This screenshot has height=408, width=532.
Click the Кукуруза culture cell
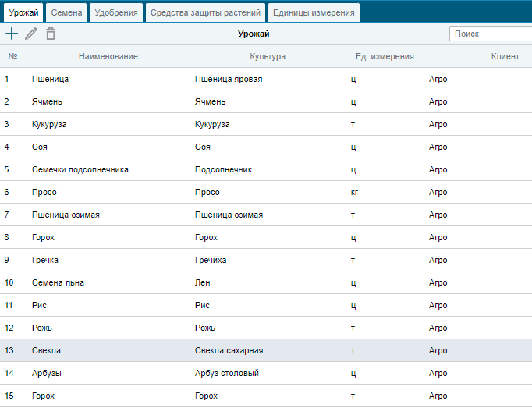[x=268, y=124]
